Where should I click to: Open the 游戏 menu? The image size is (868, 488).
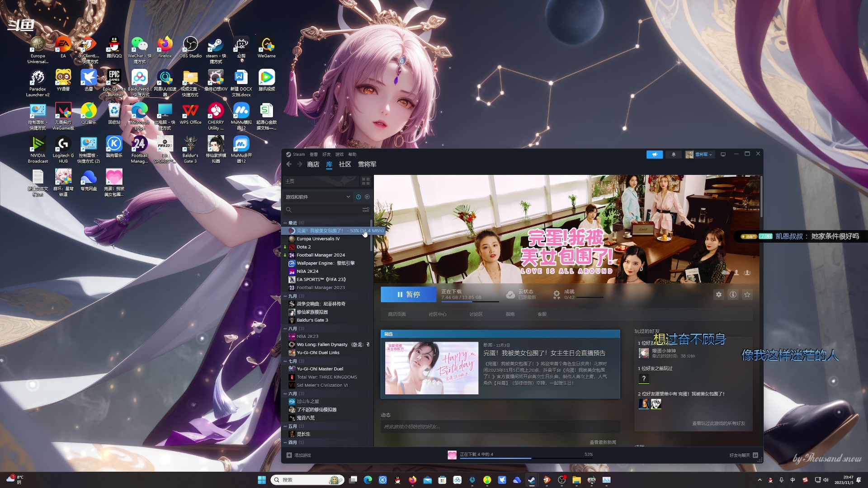(340, 155)
